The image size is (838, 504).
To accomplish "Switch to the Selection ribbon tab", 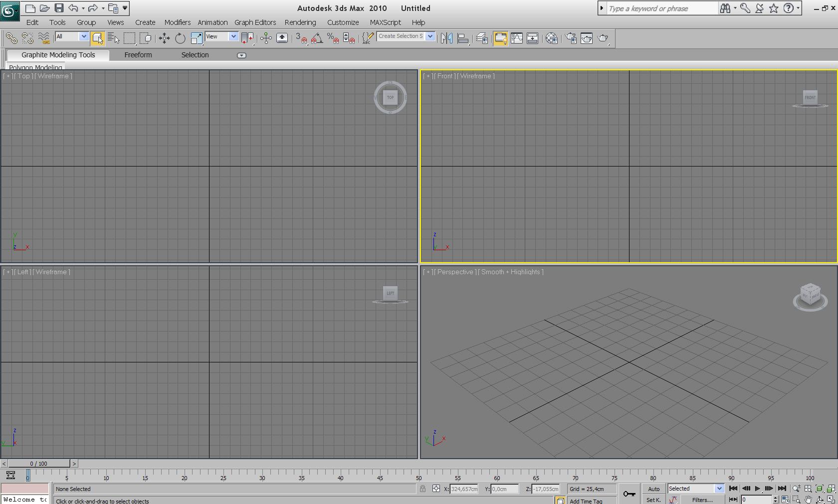I will point(195,55).
